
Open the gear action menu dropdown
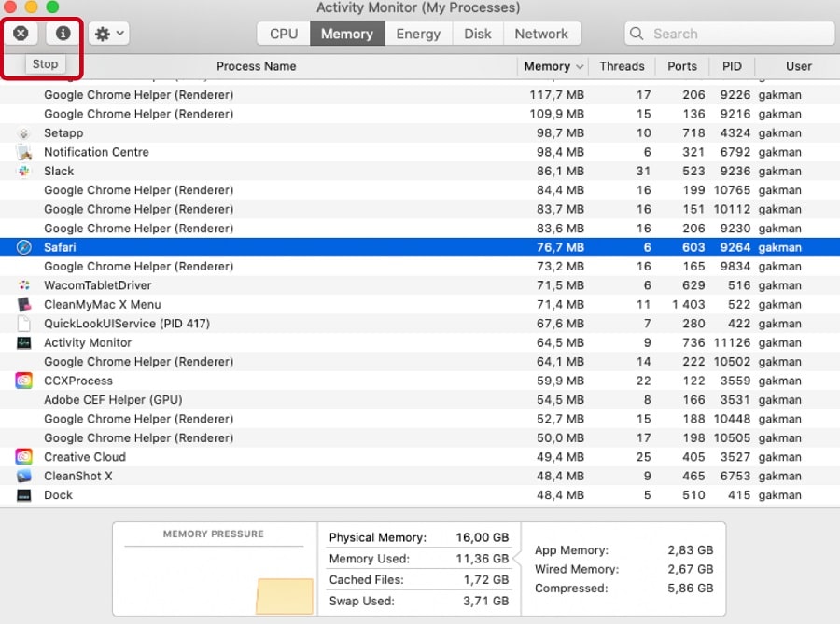click(x=109, y=34)
